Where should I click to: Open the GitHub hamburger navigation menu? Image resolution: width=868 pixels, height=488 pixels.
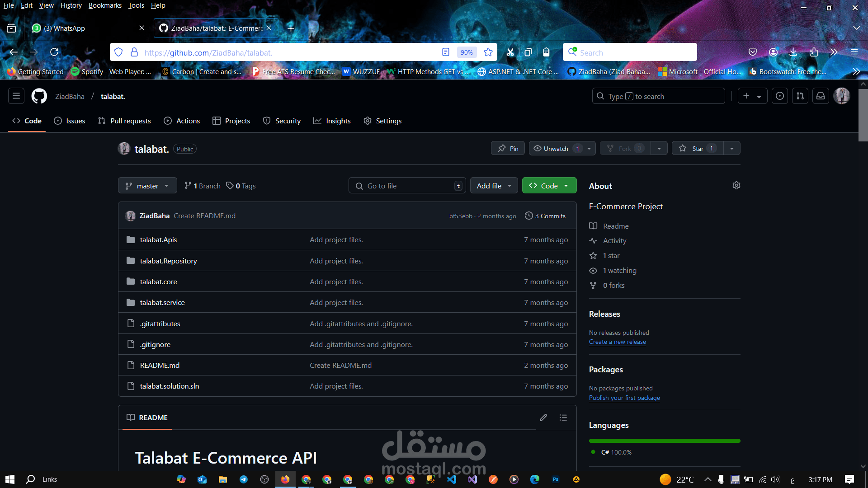pos(16,96)
